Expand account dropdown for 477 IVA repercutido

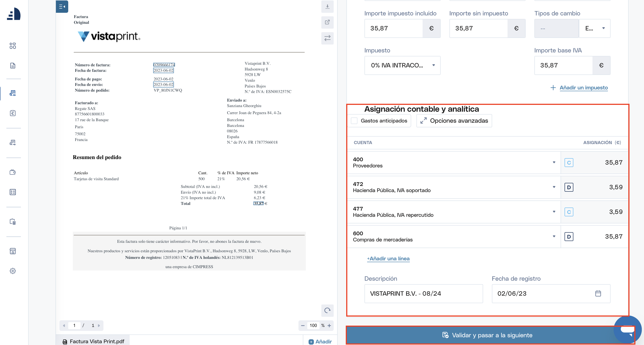click(554, 212)
